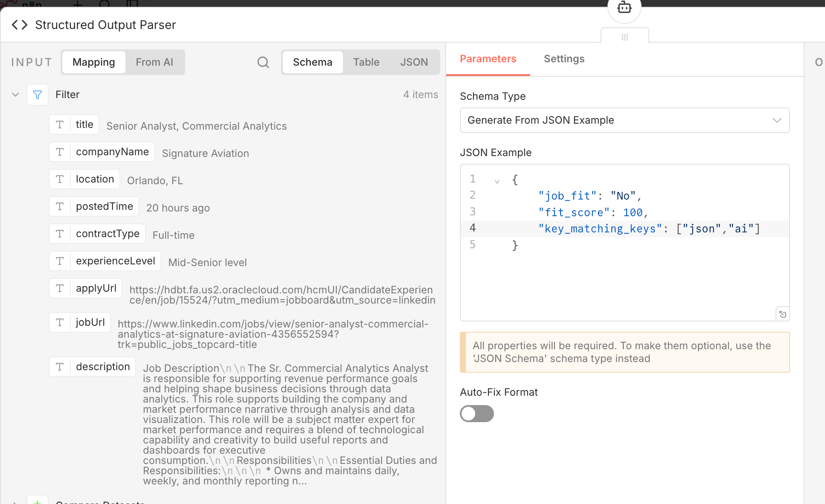The height and width of the screenshot is (504, 825).
Task: Click the code brackets icon beside the node title
Action: pos(20,25)
